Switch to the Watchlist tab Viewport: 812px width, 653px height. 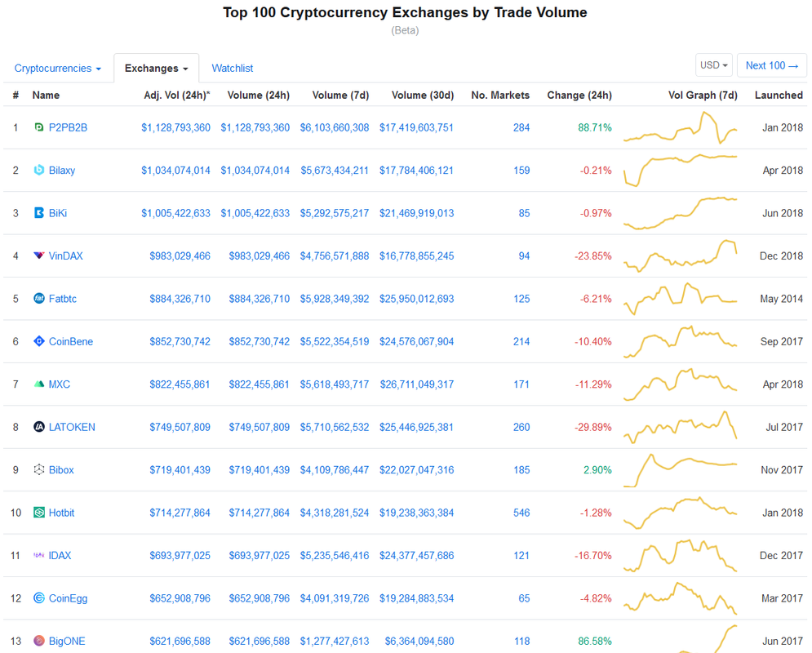click(232, 69)
